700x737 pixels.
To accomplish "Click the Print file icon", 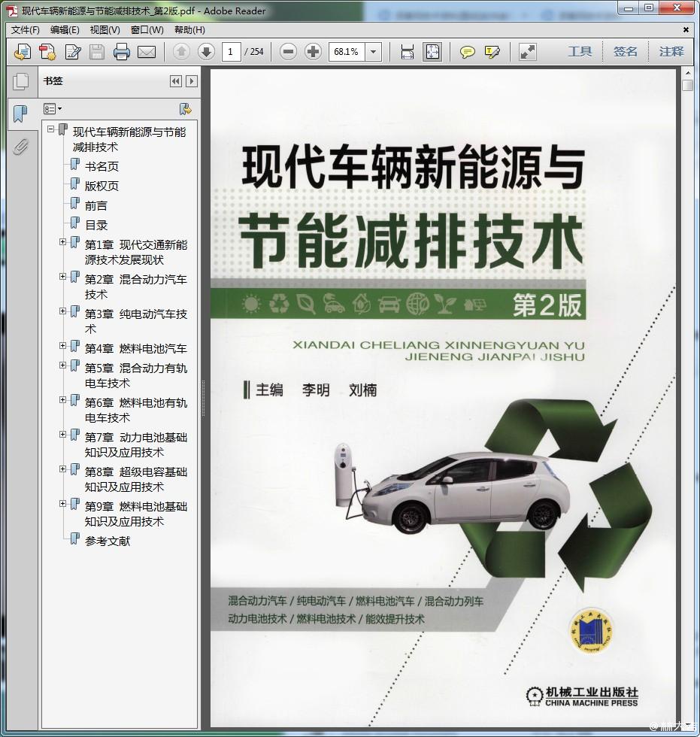I will pyautogui.click(x=122, y=52).
